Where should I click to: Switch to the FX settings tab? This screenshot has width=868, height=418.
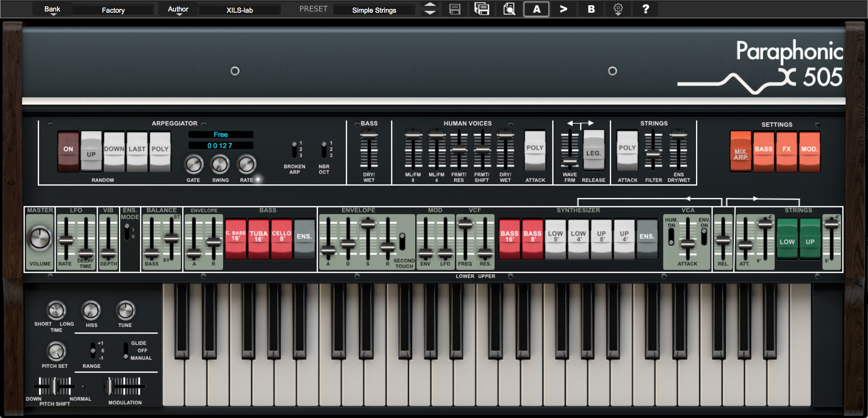point(787,149)
